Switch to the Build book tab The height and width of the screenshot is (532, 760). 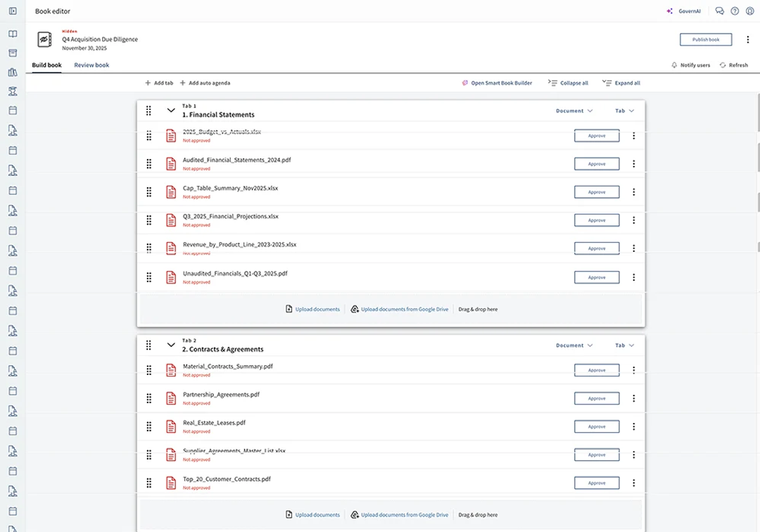click(x=46, y=65)
